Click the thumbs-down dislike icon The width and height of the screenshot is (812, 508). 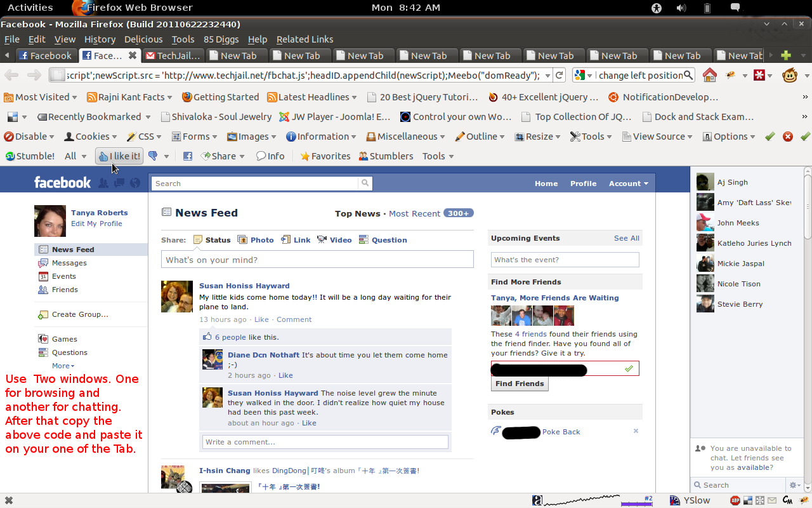click(152, 156)
